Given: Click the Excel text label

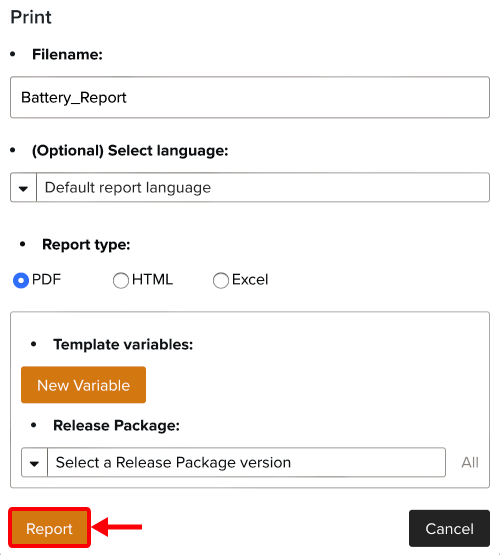Looking at the screenshot, I should [250, 280].
